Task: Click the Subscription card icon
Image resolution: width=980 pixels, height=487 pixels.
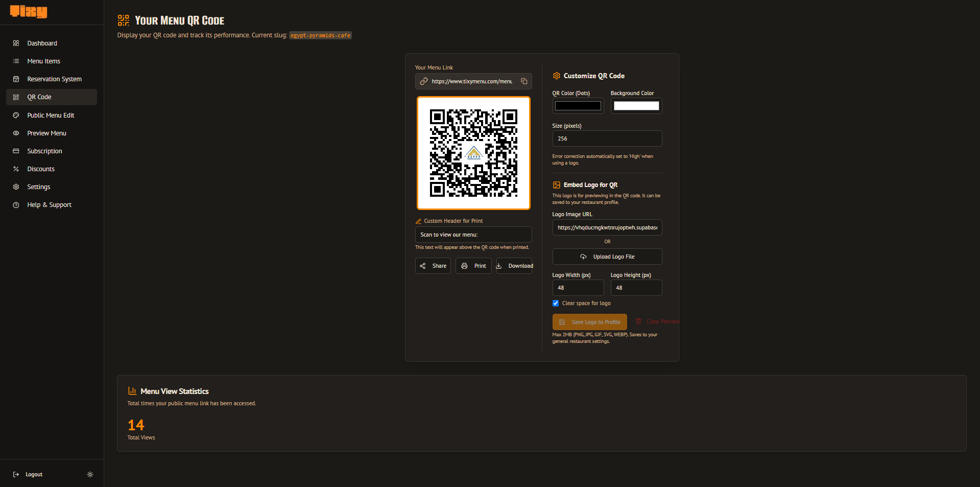Action: click(16, 151)
